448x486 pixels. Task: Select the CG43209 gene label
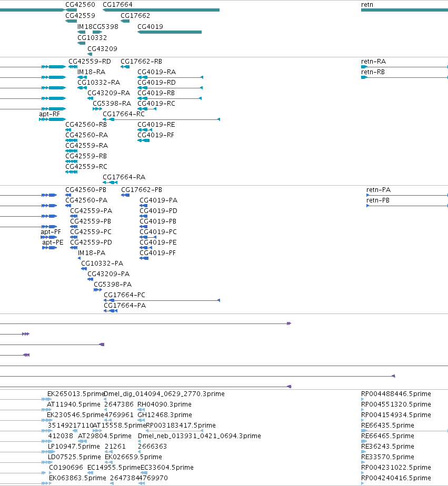[x=102, y=49]
